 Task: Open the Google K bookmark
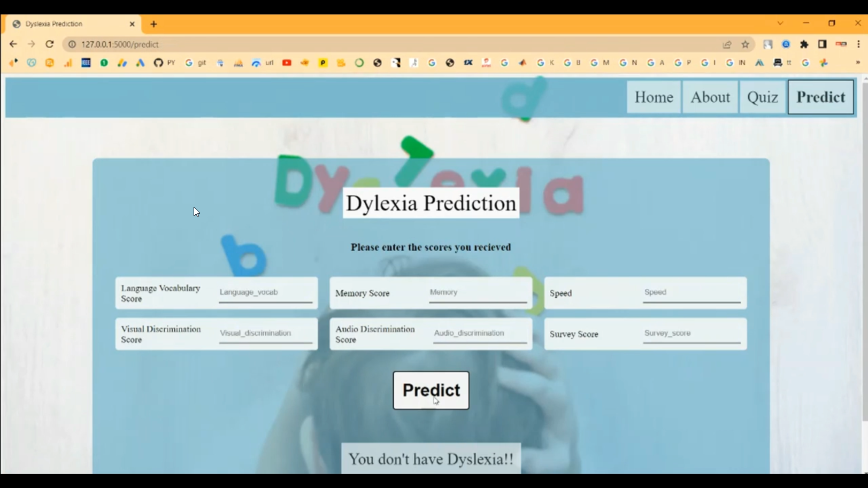546,63
